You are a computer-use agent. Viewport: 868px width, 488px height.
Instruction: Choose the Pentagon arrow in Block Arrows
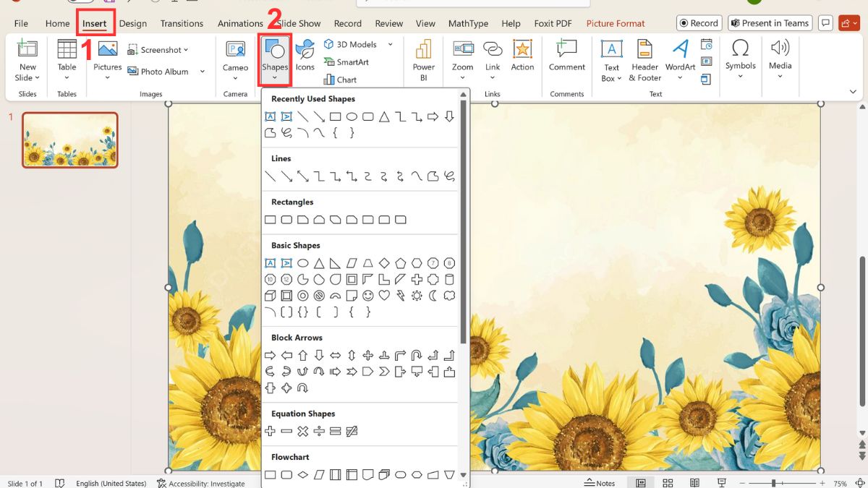pyautogui.click(x=368, y=372)
